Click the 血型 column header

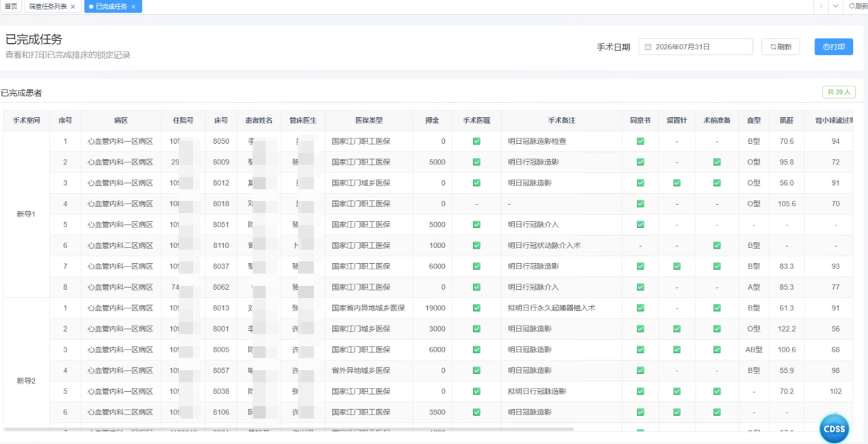pos(754,120)
